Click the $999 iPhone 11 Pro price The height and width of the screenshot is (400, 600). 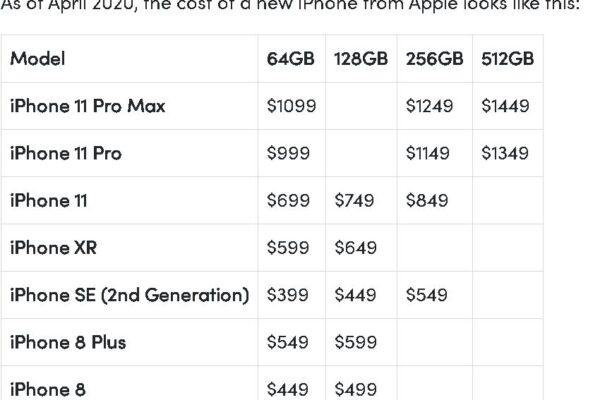pyautogui.click(x=285, y=153)
